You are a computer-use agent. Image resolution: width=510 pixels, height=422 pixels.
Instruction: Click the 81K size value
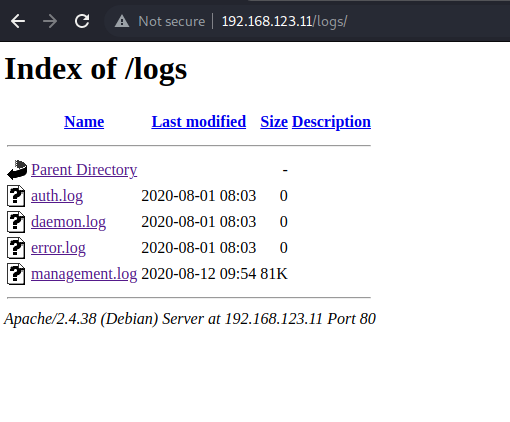[274, 274]
